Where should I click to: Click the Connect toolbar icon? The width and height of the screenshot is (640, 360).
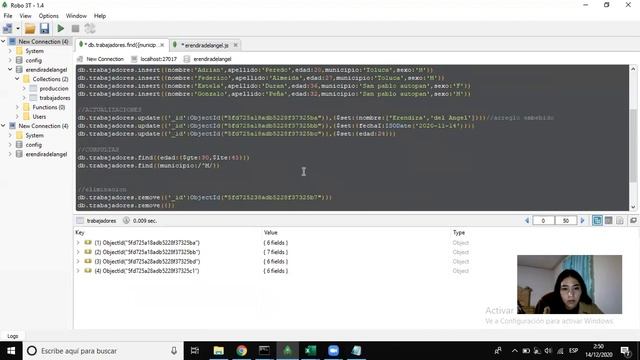[7, 29]
